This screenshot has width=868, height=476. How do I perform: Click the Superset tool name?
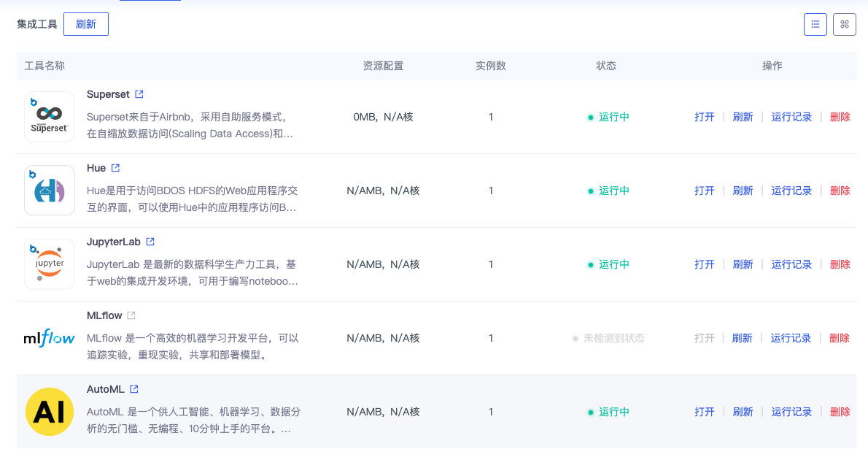108,94
